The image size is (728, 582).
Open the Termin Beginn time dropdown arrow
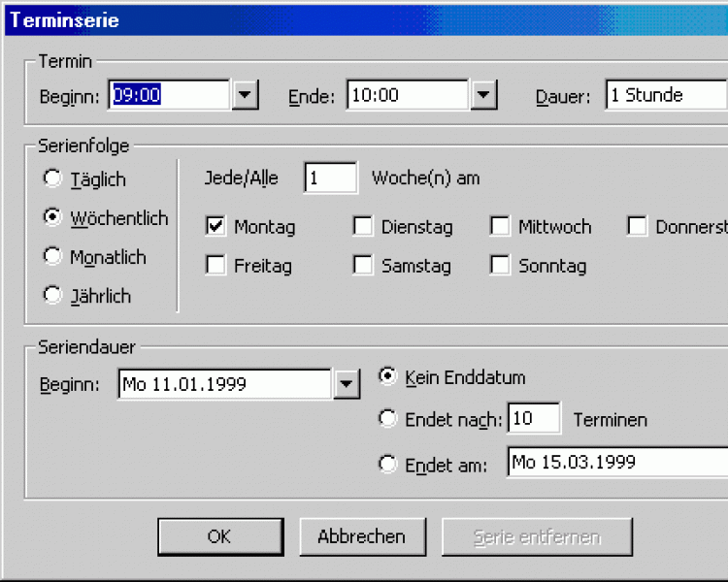[x=247, y=95]
